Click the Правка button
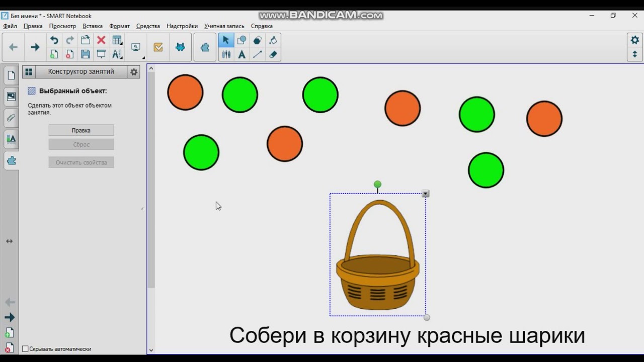Image resolution: width=644 pixels, height=362 pixels. pyautogui.click(x=81, y=130)
